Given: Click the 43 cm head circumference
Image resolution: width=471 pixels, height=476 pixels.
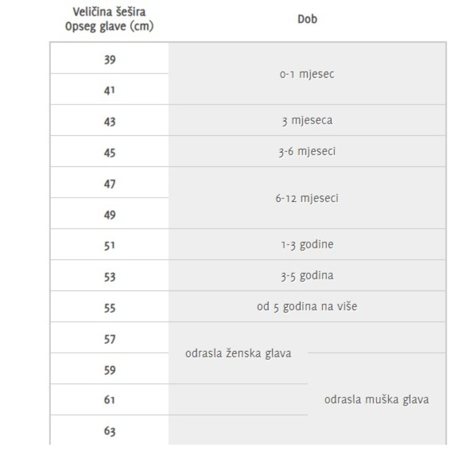Looking at the screenshot, I should [110, 121].
